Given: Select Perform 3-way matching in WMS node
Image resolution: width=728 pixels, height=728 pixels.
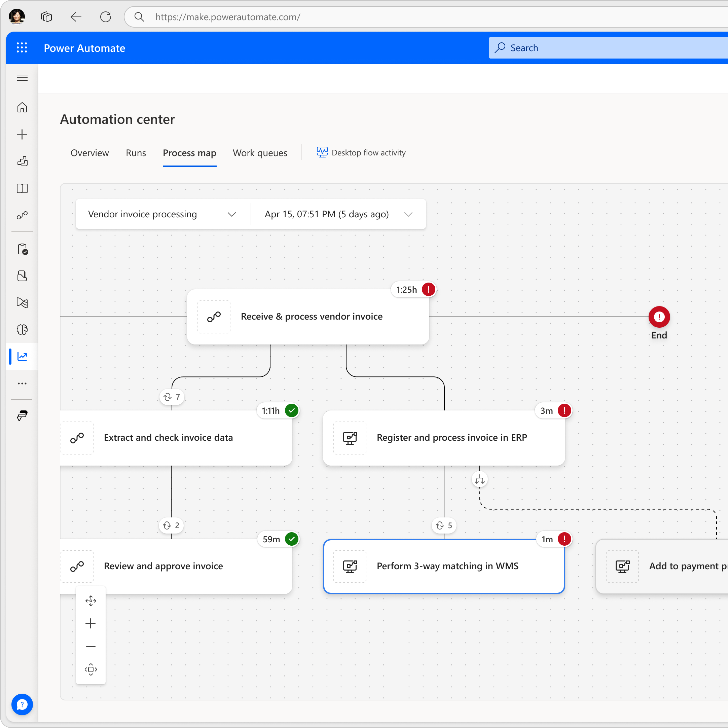Looking at the screenshot, I should pos(444,566).
